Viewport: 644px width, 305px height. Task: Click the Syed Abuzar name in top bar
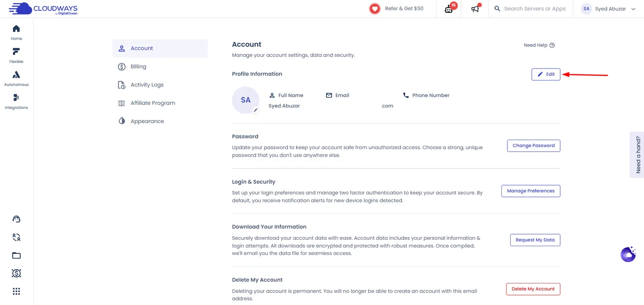coord(610,9)
